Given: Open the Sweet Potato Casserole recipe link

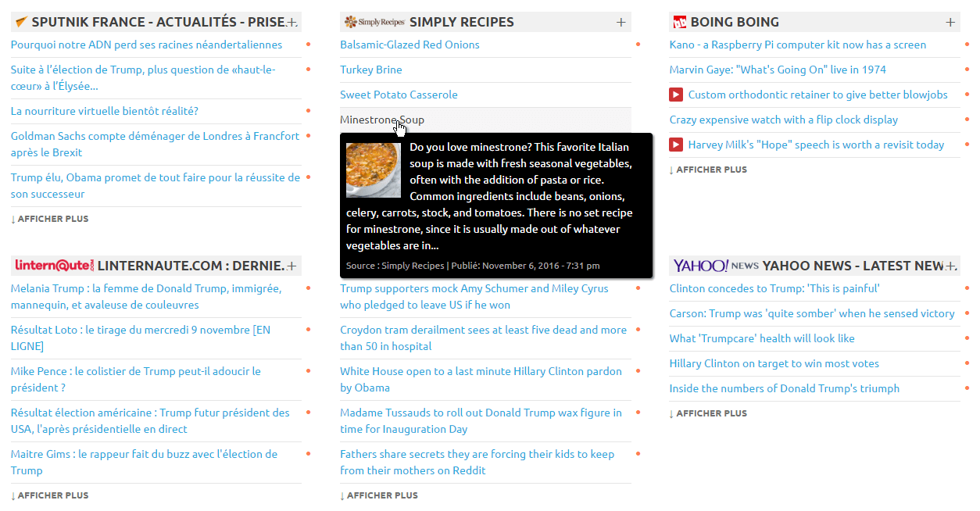Looking at the screenshot, I should click(399, 95).
